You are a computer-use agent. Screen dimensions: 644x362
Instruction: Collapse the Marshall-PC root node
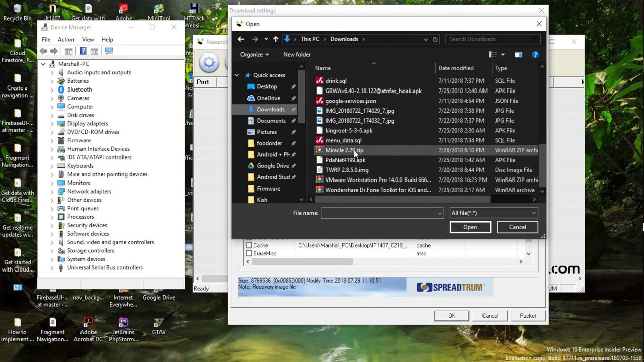pyautogui.click(x=43, y=64)
